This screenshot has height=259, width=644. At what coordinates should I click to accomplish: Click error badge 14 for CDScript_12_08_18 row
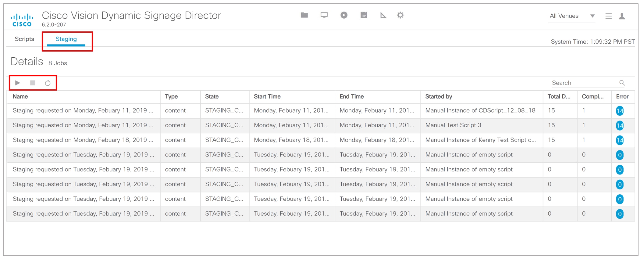pos(620,111)
